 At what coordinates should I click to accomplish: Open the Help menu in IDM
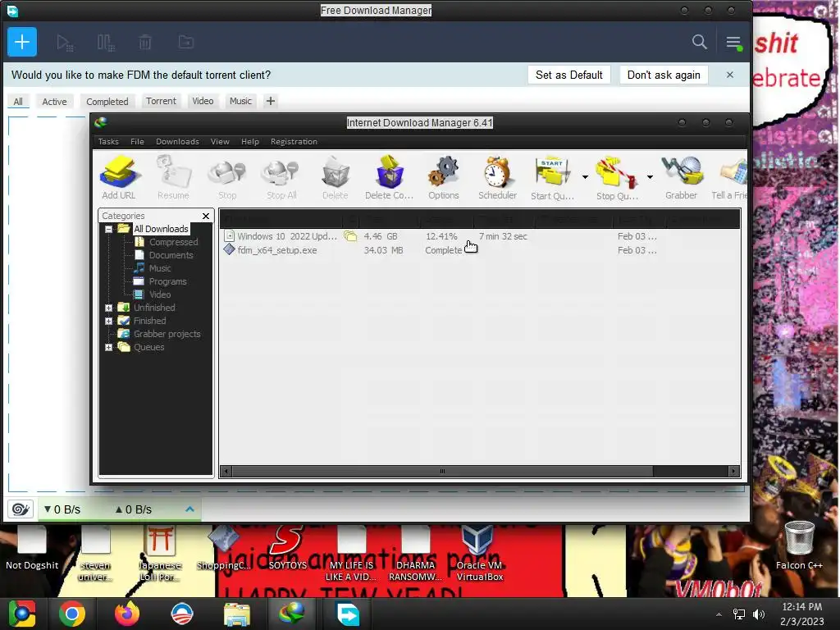click(249, 141)
